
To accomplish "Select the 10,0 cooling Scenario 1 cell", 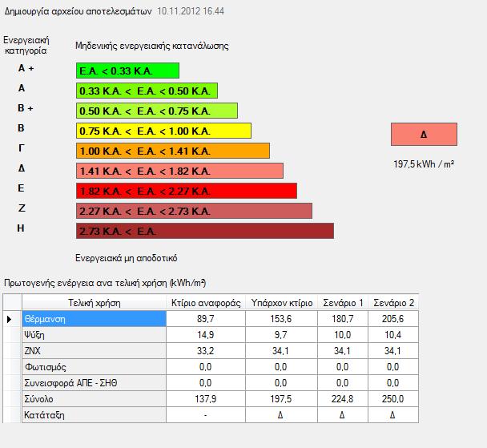I will click(343, 335).
